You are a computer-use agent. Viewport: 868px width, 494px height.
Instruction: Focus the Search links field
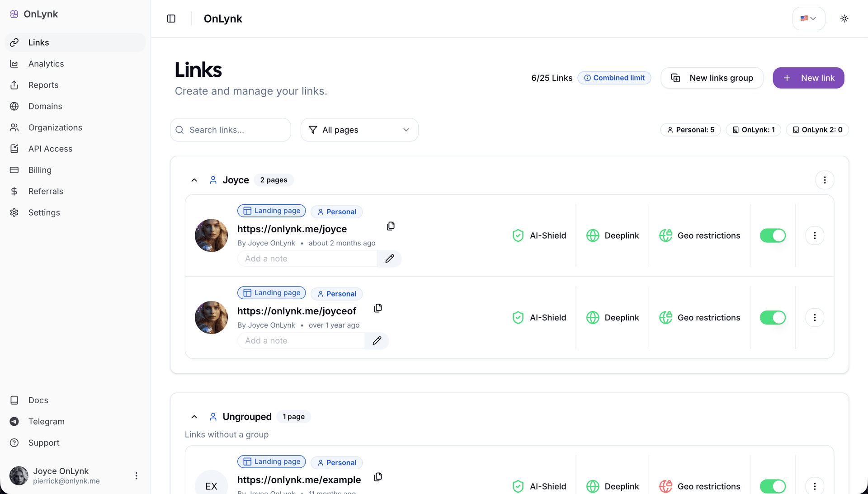pos(231,130)
